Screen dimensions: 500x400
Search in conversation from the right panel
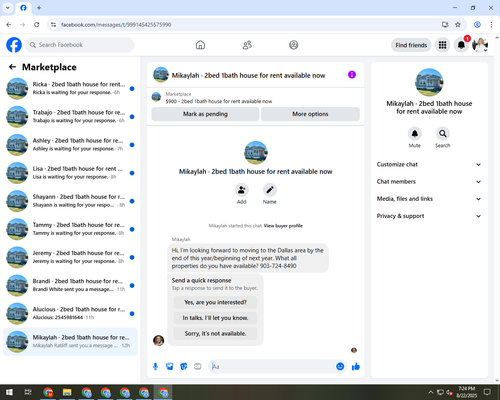(443, 134)
